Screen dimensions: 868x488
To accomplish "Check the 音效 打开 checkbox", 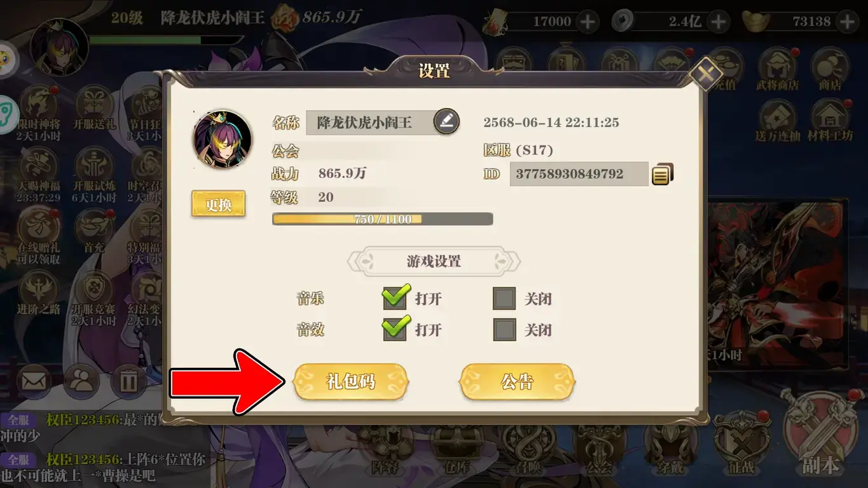I will point(395,329).
